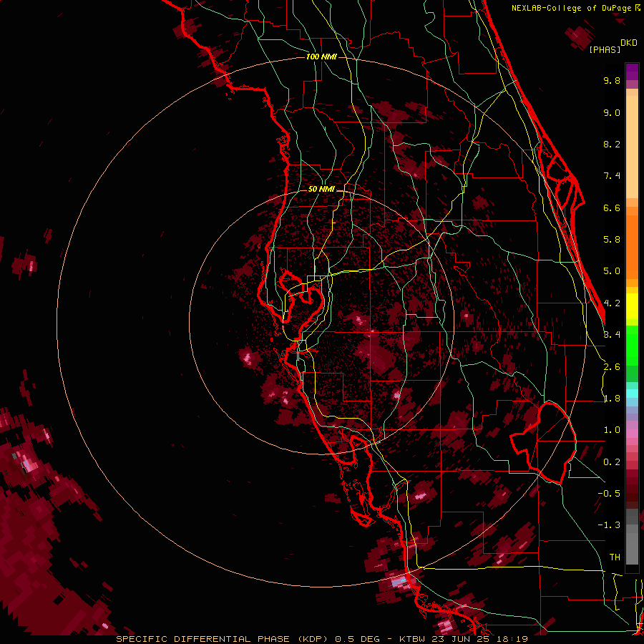Viewport: 644px width, 644px height.
Task: Click the 7.4 color scale value
Action: tap(612, 176)
